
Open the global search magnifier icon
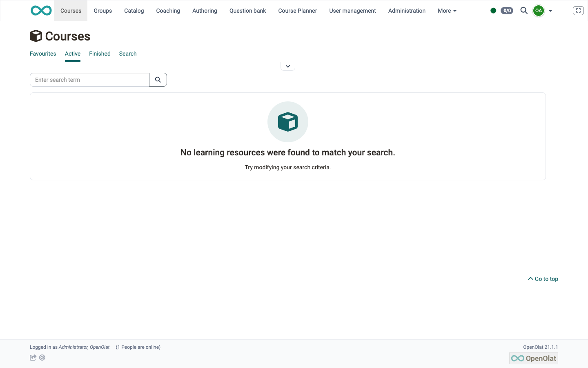coord(524,11)
